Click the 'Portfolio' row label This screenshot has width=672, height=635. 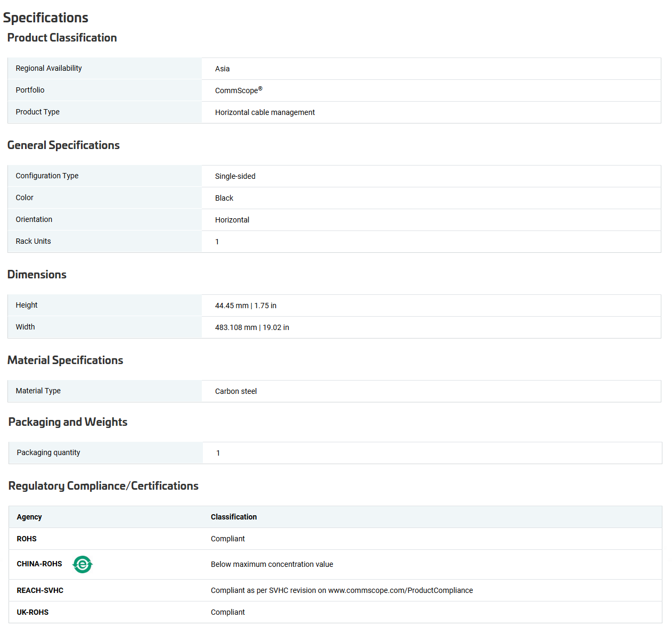(x=30, y=90)
